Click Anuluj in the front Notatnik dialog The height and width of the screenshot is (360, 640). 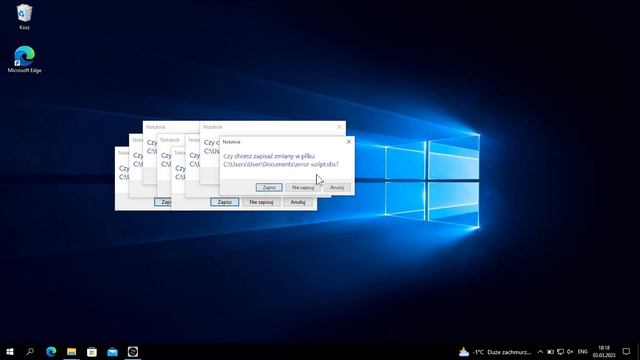tap(337, 187)
